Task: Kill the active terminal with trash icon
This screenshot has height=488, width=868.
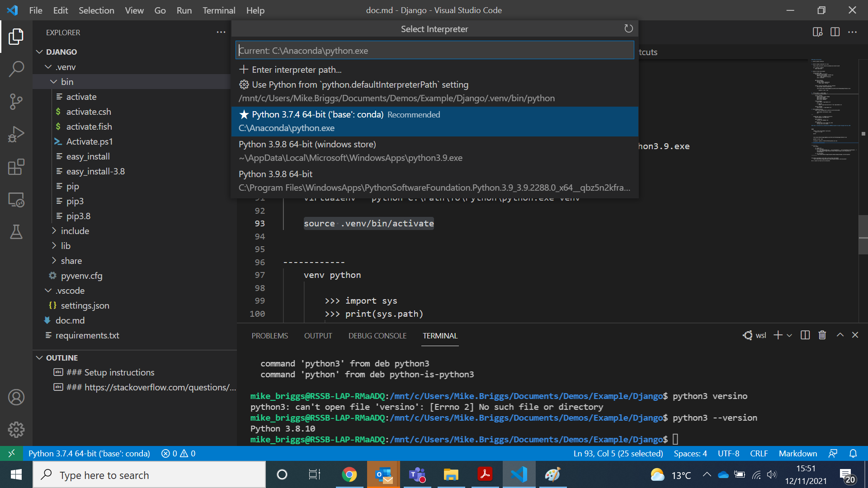Action: pos(822,335)
